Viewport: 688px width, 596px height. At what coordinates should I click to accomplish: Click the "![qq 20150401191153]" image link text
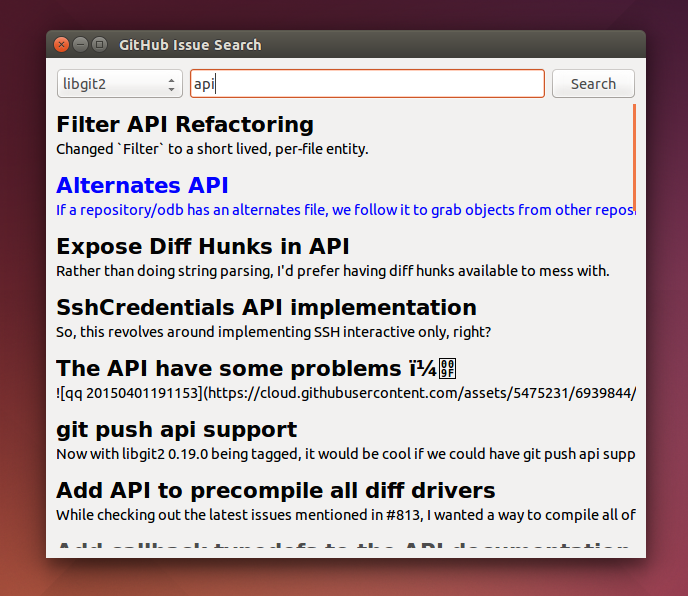click(346, 393)
